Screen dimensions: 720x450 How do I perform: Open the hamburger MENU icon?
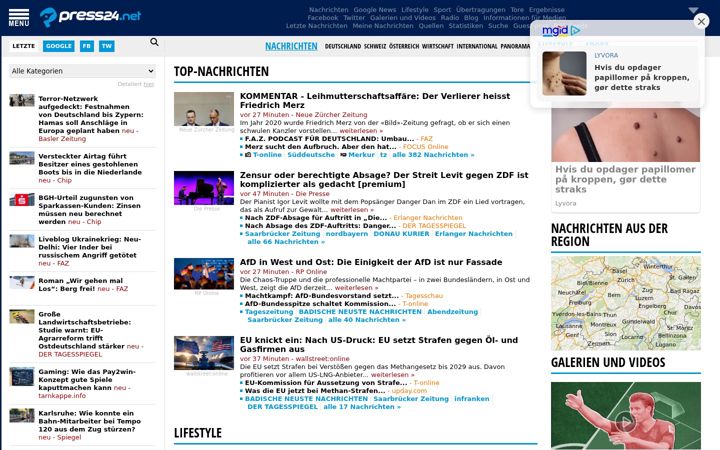click(x=19, y=17)
